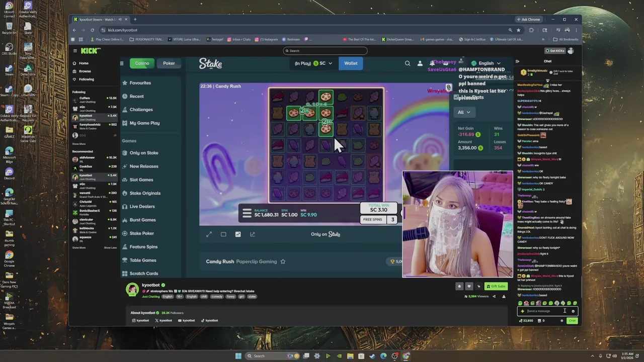Click the Send a message field
The width and height of the screenshot is (644, 362).
pyautogui.click(x=548, y=311)
